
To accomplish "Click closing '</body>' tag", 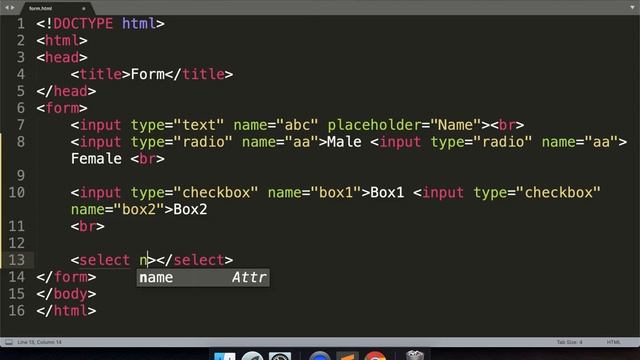I will (x=66, y=294).
